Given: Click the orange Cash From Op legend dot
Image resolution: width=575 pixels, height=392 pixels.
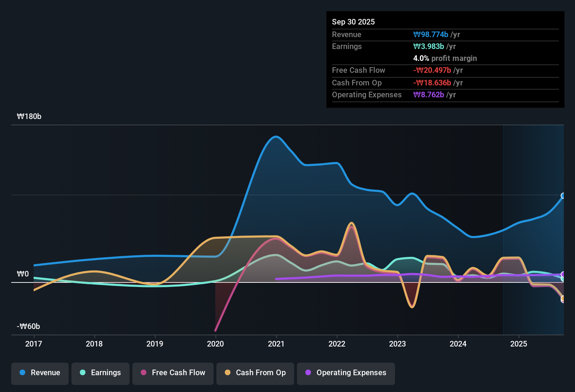Looking at the screenshot, I should click(228, 373).
